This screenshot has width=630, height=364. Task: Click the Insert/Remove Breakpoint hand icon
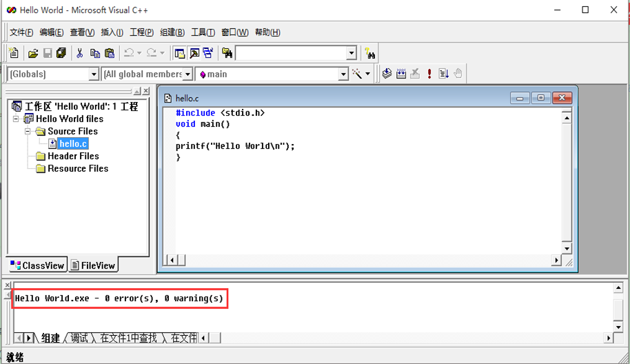click(458, 74)
